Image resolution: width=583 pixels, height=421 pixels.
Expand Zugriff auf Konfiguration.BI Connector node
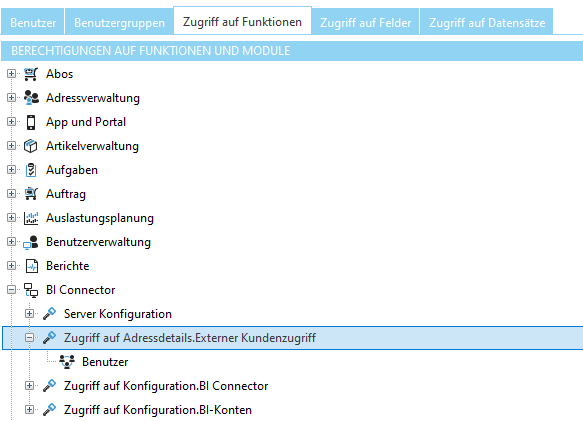click(x=29, y=385)
